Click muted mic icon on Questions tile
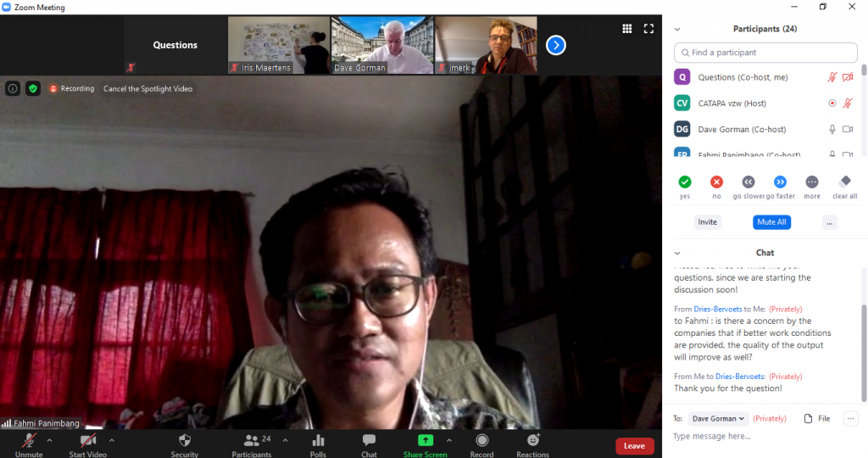The width and height of the screenshot is (868, 458). [x=131, y=67]
